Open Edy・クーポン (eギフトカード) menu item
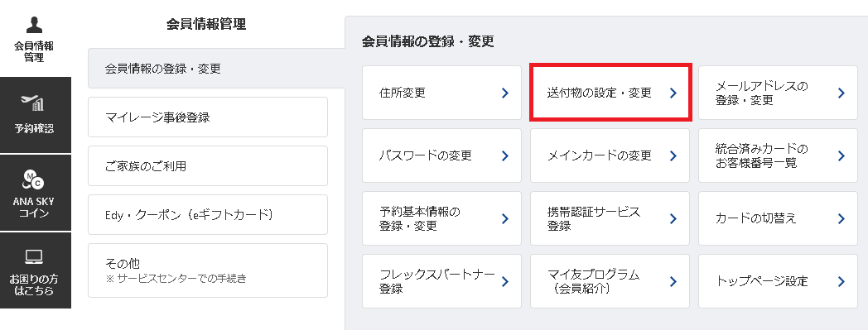The image size is (868, 330). (x=208, y=214)
